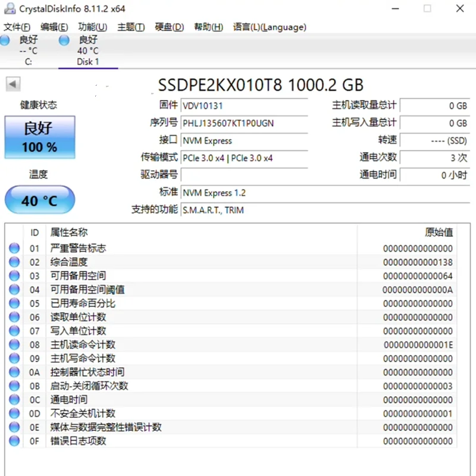Click the standard field NVM Express 1.2
476x476 pixels.
pyautogui.click(x=325, y=193)
